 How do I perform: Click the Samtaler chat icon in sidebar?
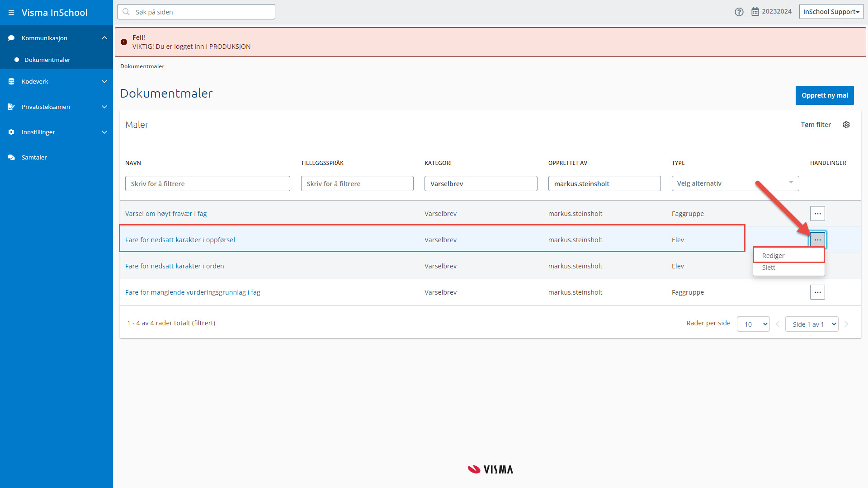pyautogui.click(x=11, y=158)
